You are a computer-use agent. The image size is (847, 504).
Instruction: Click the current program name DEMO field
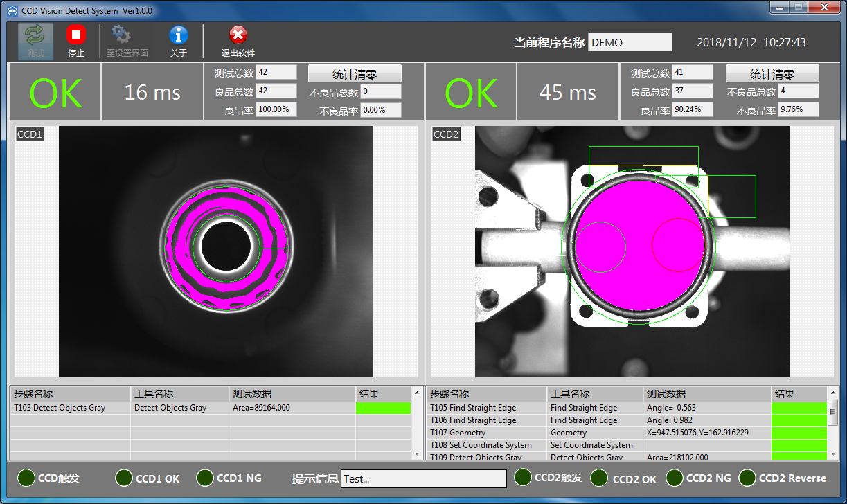tap(630, 42)
